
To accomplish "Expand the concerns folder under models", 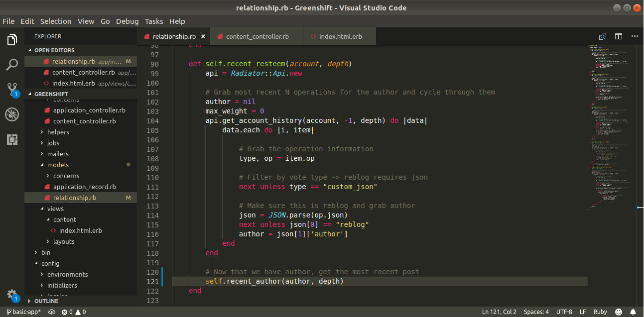I will pyautogui.click(x=81, y=176).
